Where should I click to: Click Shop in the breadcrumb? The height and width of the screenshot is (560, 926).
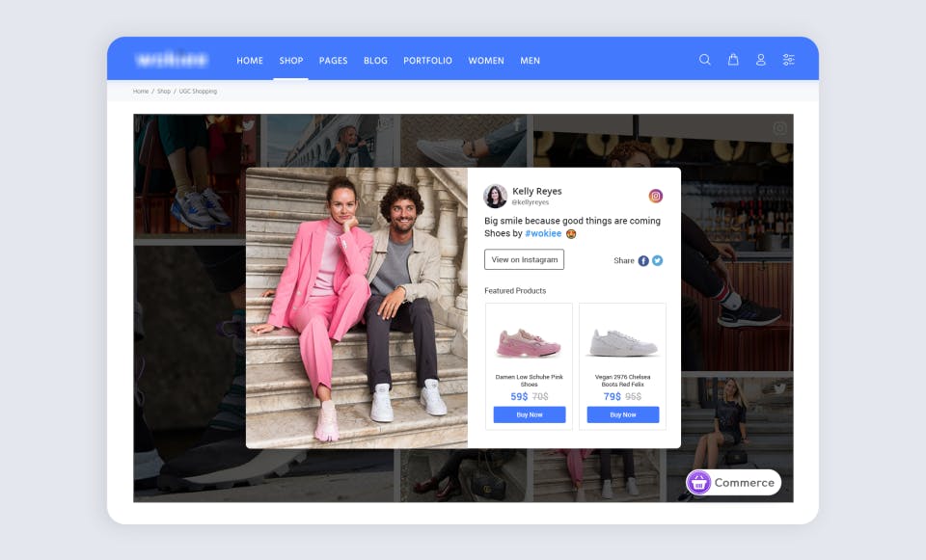pos(164,92)
